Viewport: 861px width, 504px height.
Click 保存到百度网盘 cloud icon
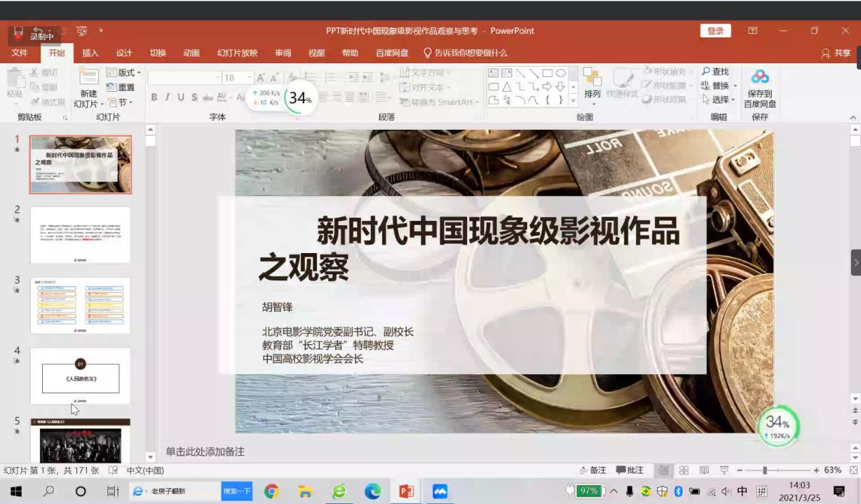[760, 77]
